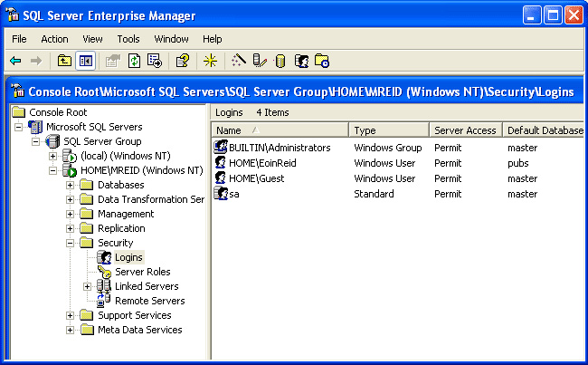
Task: Click the Properties toolbar icon
Action: [x=112, y=61]
